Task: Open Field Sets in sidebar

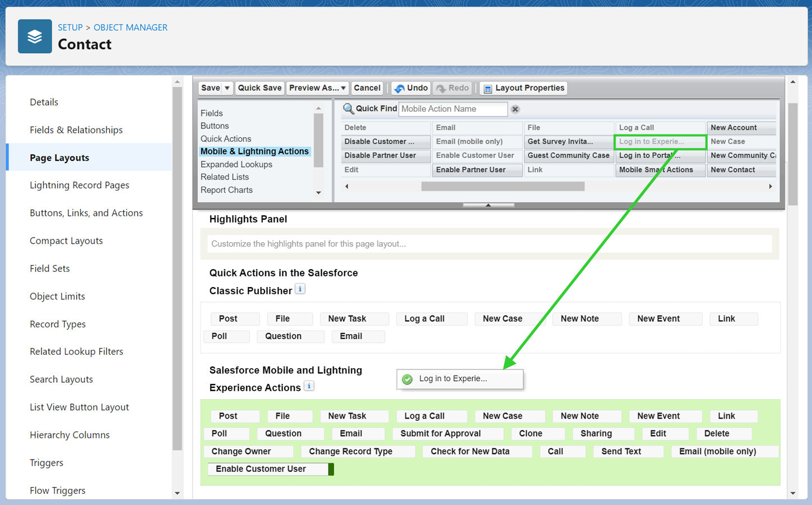Action: [50, 268]
